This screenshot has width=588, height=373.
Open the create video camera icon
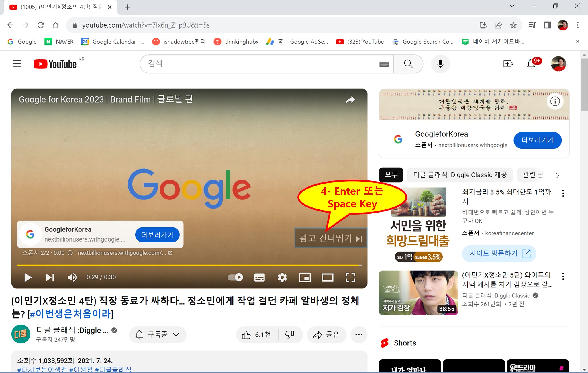click(x=508, y=64)
